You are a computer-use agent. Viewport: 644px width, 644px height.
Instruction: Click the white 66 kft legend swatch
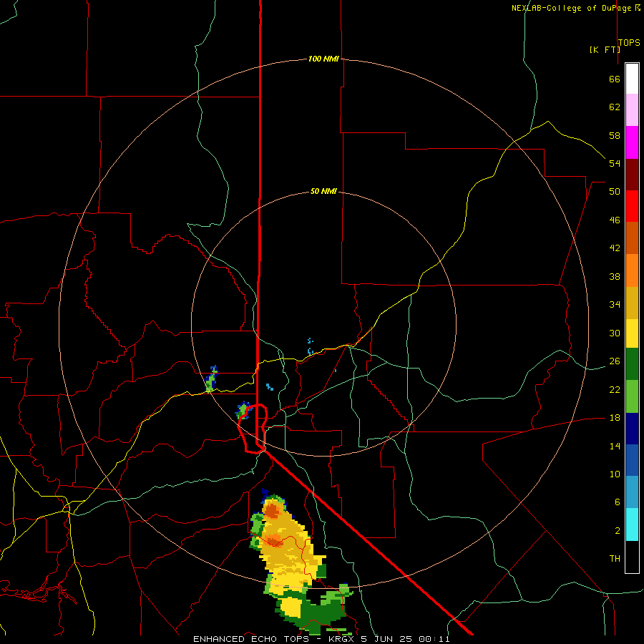632,79
